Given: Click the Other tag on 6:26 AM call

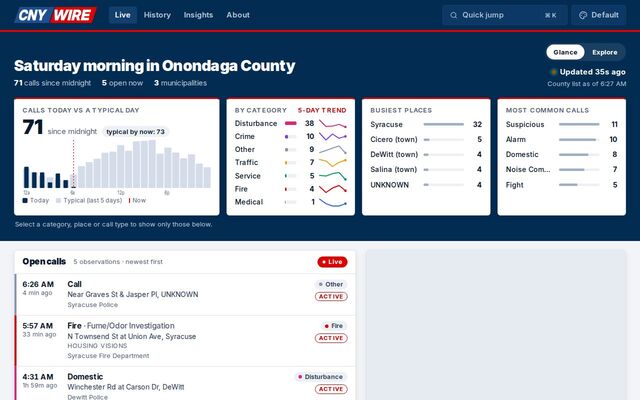Looking at the screenshot, I should coord(331,284).
